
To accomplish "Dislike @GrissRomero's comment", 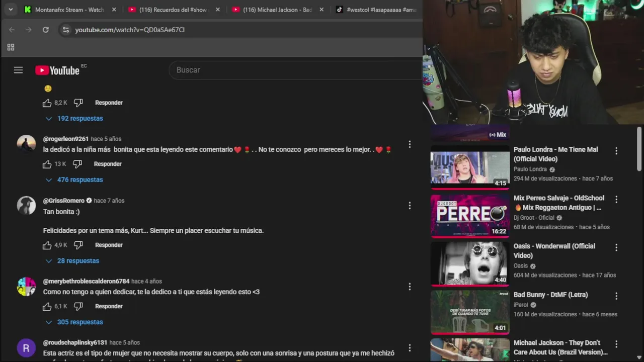I will click(x=78, y=245).
